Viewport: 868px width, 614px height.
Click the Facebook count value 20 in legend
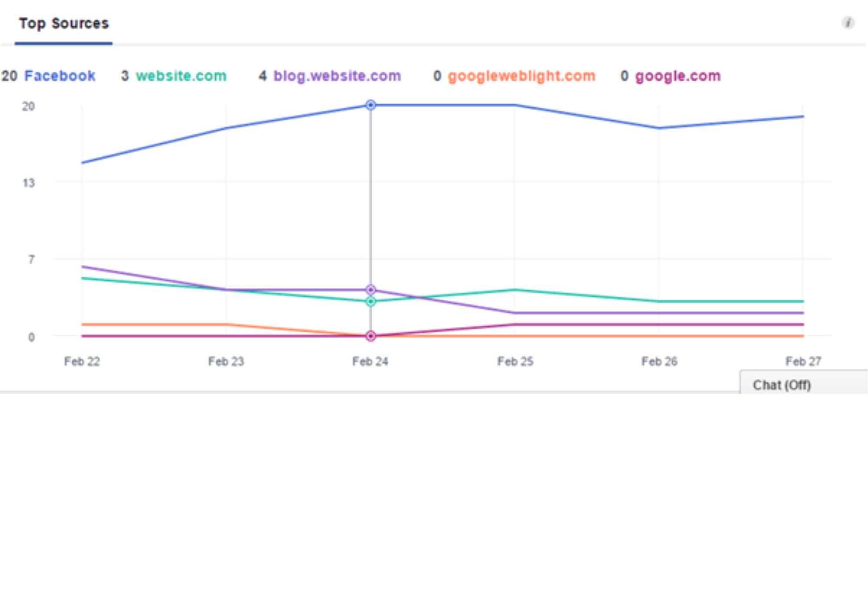[x=10, y=76]
